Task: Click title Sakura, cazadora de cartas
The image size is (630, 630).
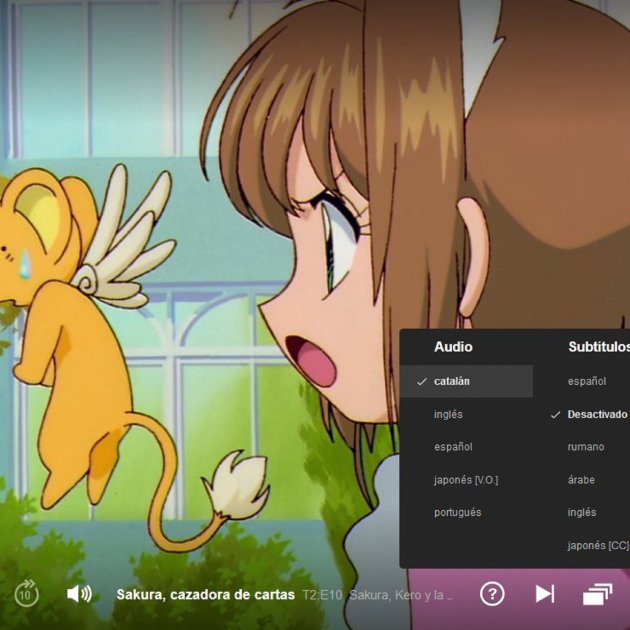Action: pyautogui.click(x=205, y=595)
